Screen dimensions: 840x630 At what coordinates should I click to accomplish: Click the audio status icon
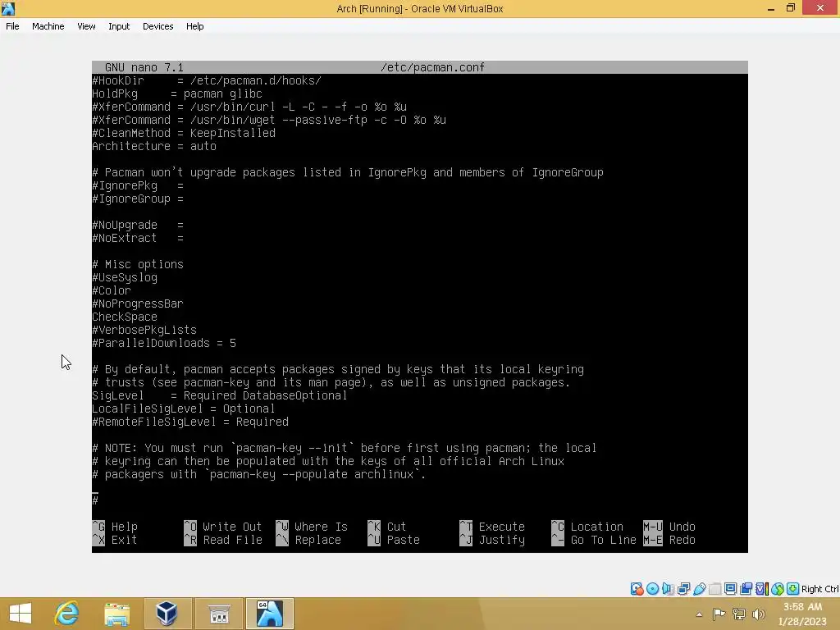[668, 589]
